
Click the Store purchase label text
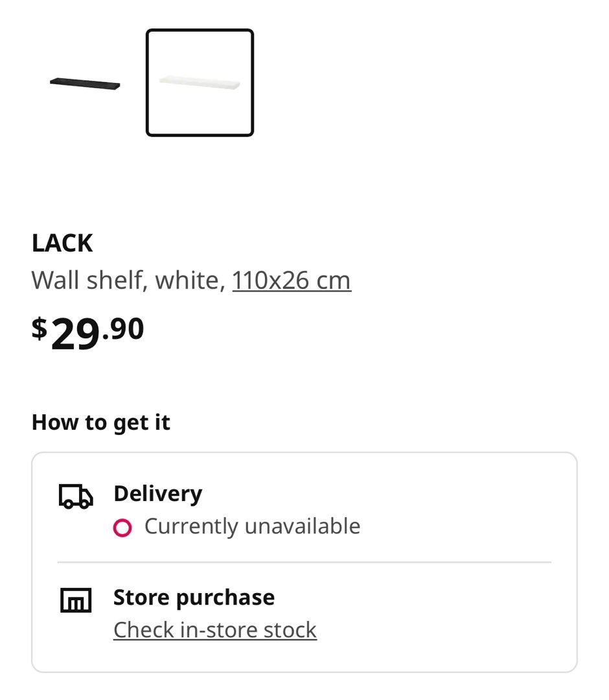193,597
